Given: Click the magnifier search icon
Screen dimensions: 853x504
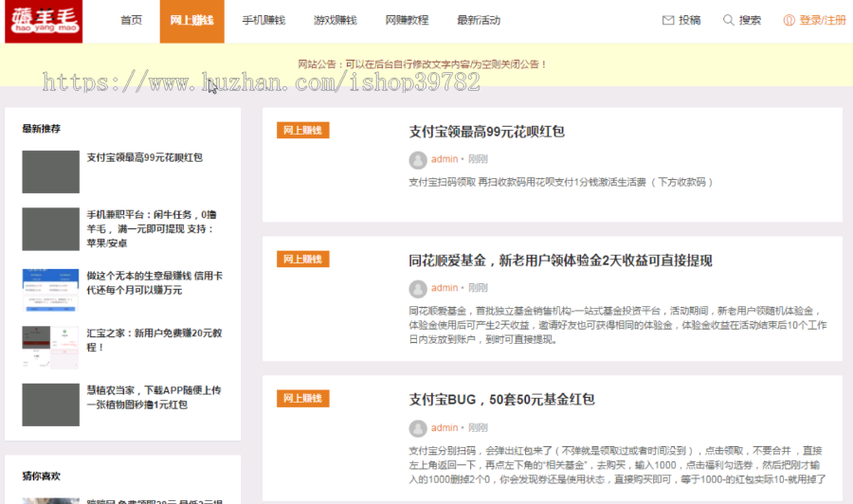Looking at the screenshot, I should click(x=728, y=20).
